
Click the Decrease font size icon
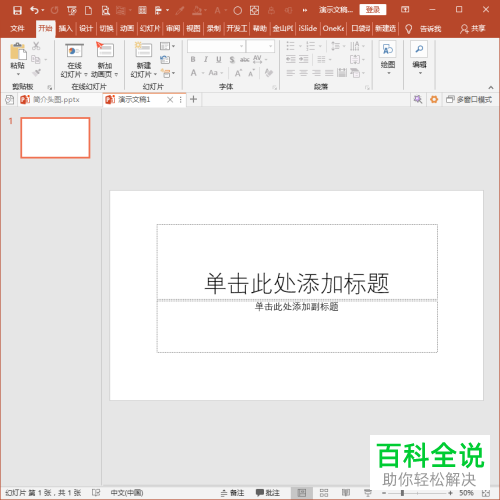click(251, 73)
